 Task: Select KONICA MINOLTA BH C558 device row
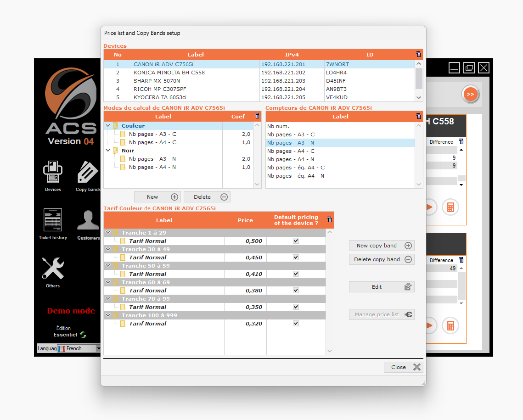[x=259, y=73]
